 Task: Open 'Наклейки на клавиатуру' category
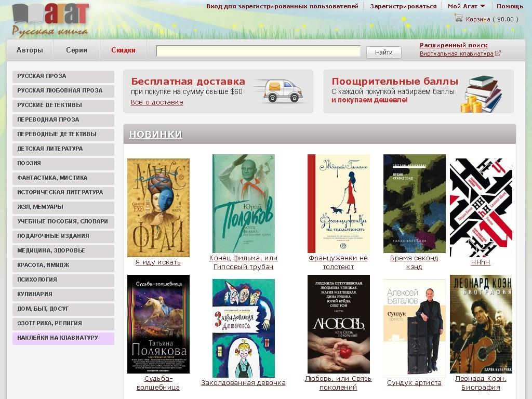click(x=63, y=338)
